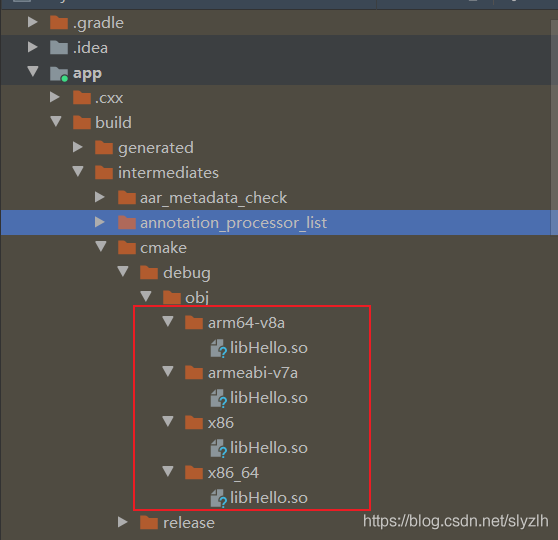This screenshot has height=540, width=558.
Task: Collapse the x86 folder arrow
Action: 168,421
